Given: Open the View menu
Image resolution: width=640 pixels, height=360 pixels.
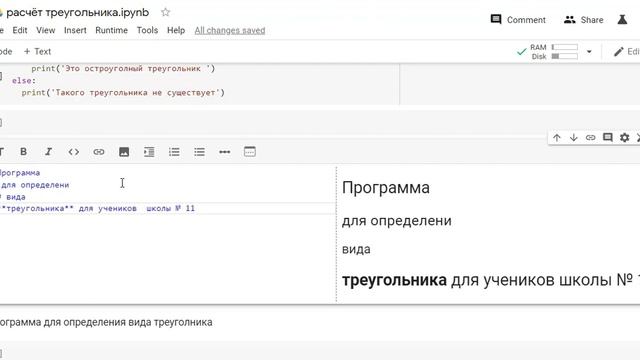Looking at the screenshot, I should [45, 30].
